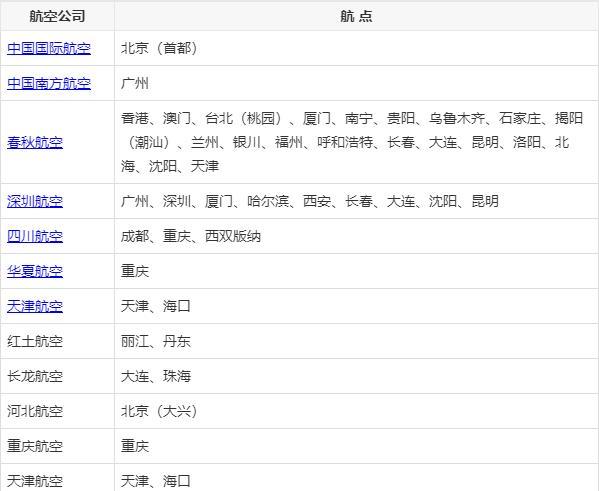Image resolution: width=599 pixels, height=491 pixels.
Task: Click the 航空公司 column header
Action: click(x=57, y=16)
